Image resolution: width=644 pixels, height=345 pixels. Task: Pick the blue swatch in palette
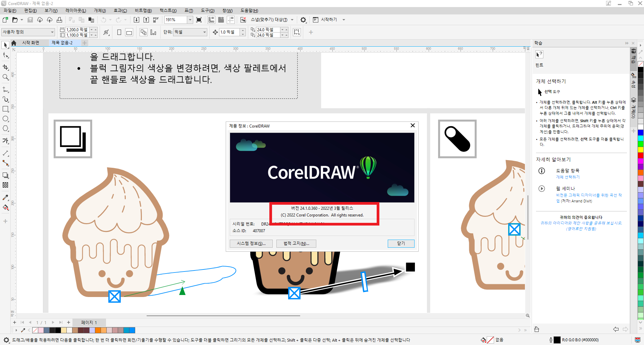point(641,133)
